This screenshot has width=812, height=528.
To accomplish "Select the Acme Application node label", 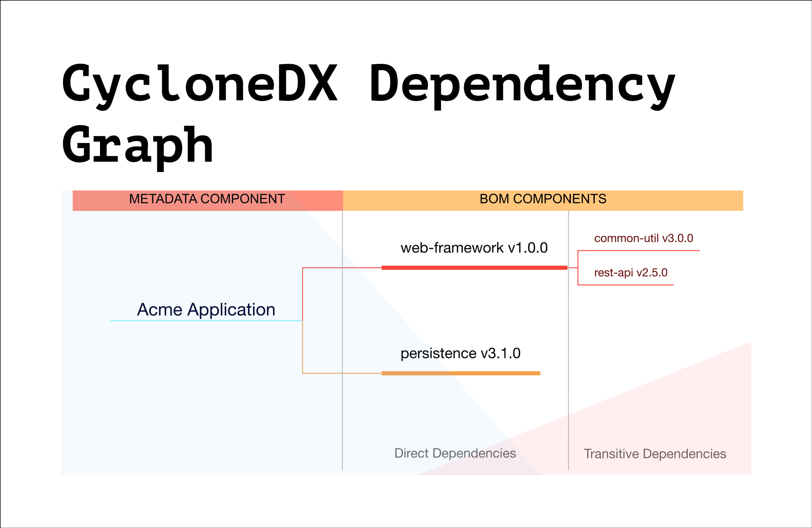I will tap(206, 310).
